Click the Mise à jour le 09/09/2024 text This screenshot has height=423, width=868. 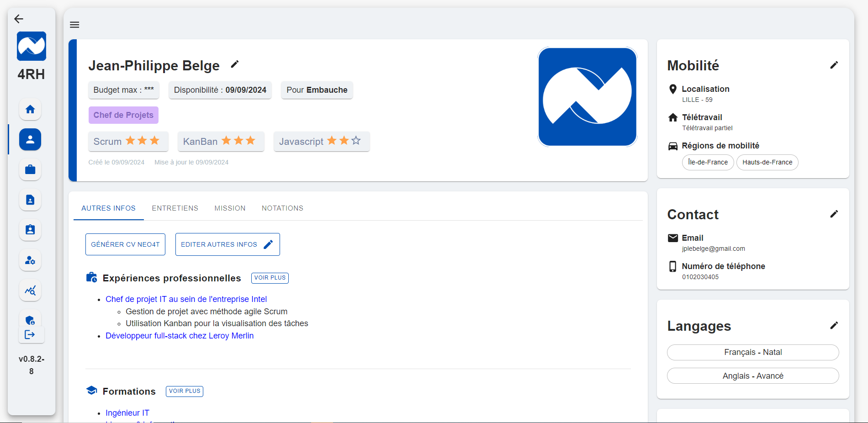coord(191,162)
